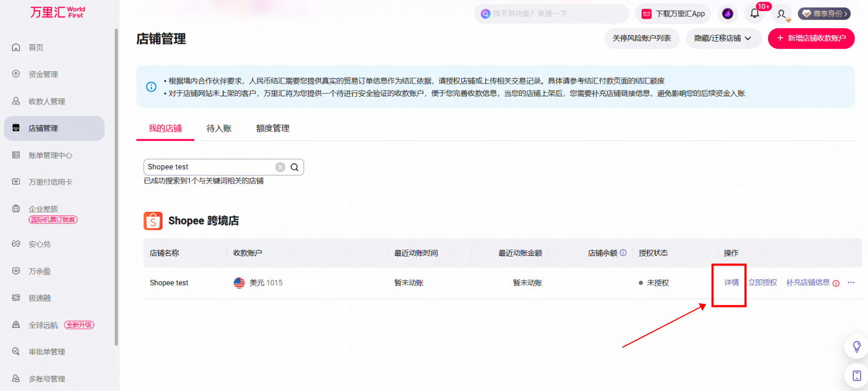
Task: Click the 万里付信用卡 card icon
Action: (x=16, y=182)
